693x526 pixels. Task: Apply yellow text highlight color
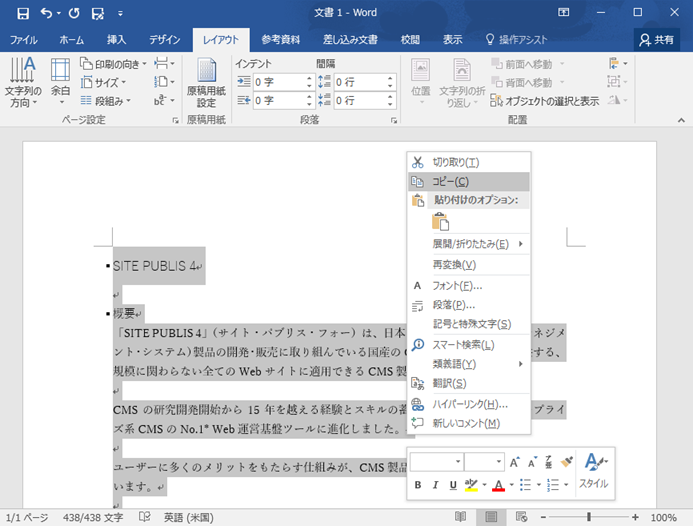pyautogui.click(x=471, y=485)
